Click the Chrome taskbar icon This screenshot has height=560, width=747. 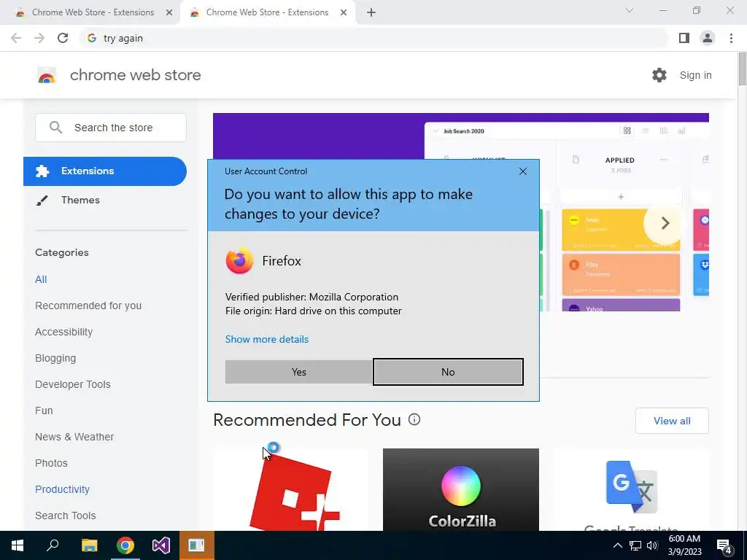[x=125, y=545]
